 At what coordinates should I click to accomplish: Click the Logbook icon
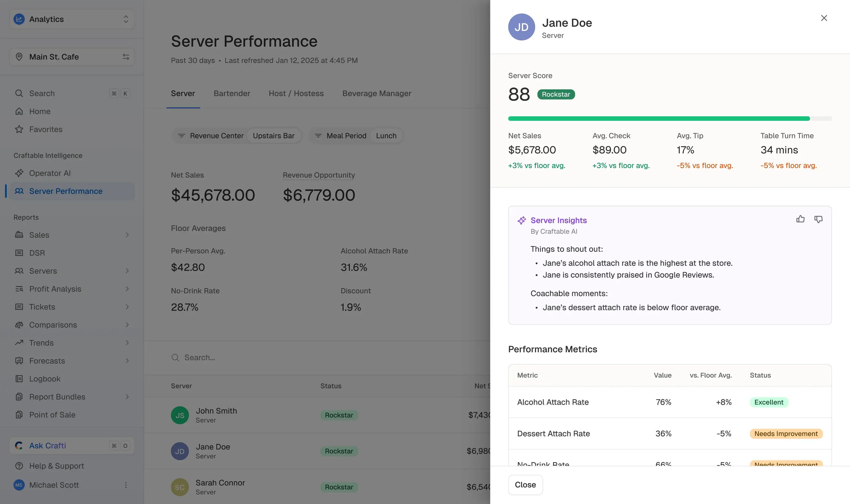pyautogui.click(x=19, y=379)
